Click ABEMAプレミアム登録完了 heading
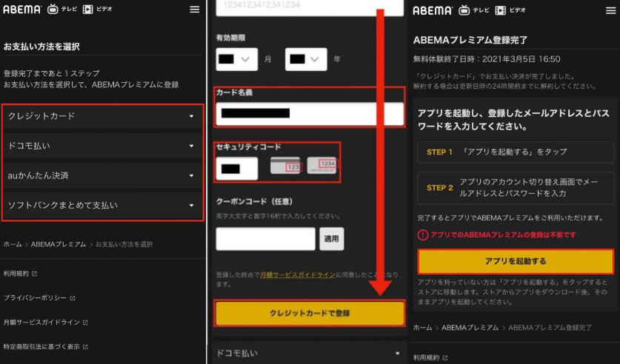Screen dimensions: 620x364 click(x=470, y=40)
